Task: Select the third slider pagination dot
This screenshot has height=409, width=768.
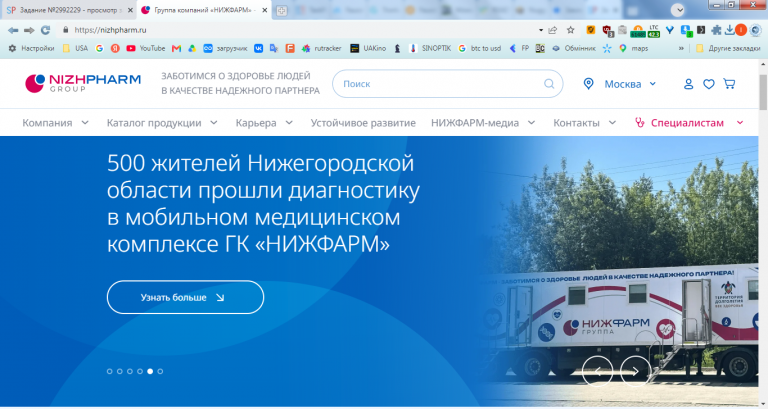Action: click(130, 371)
